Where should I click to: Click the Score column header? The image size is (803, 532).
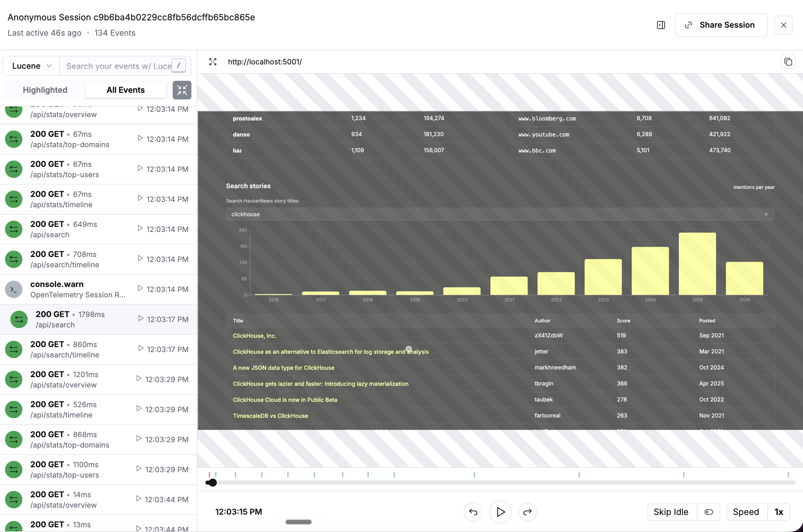point(623,321)
